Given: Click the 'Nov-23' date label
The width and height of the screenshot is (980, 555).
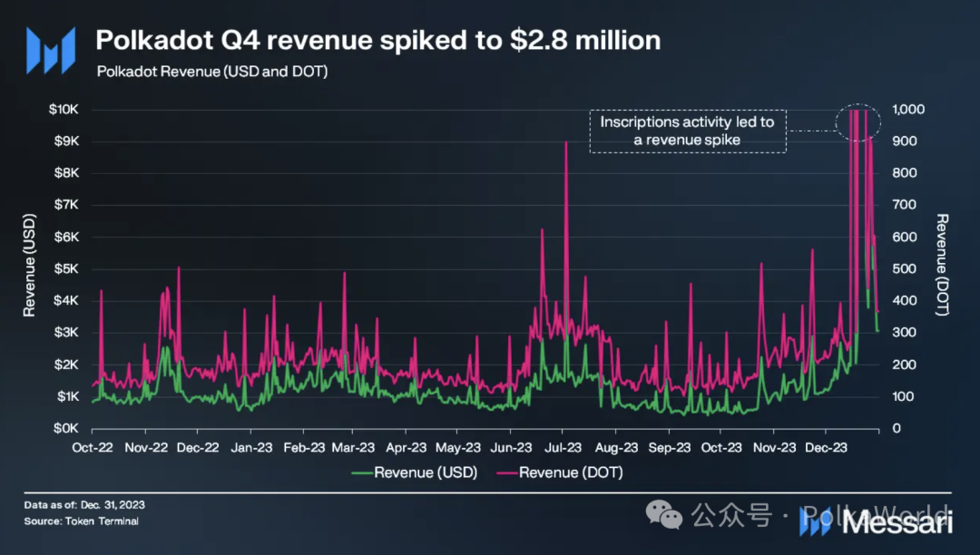Looking at the screenshot, I should 774,448.
